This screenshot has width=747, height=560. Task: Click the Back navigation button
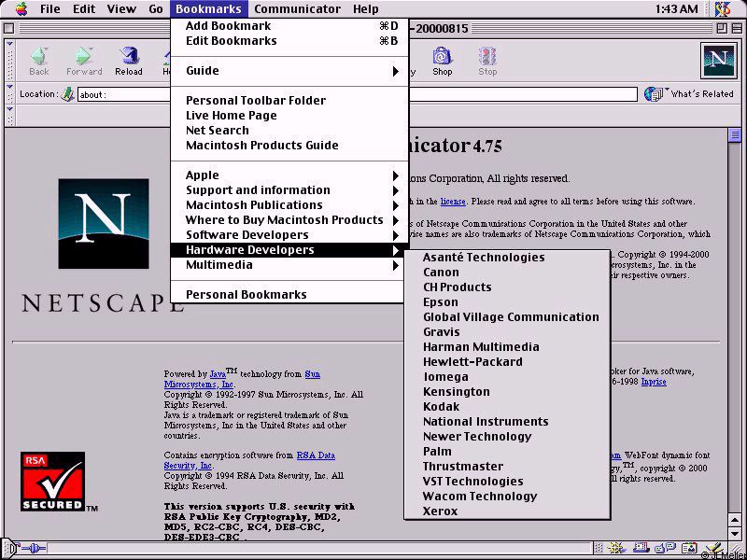tap(39, 62)
